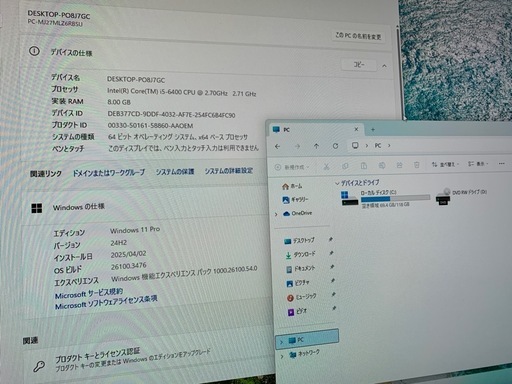Viewport: 512px width, 384px height.
Task: Open the 並べ替え sort dropdown
Action: (x=445, y=164)
